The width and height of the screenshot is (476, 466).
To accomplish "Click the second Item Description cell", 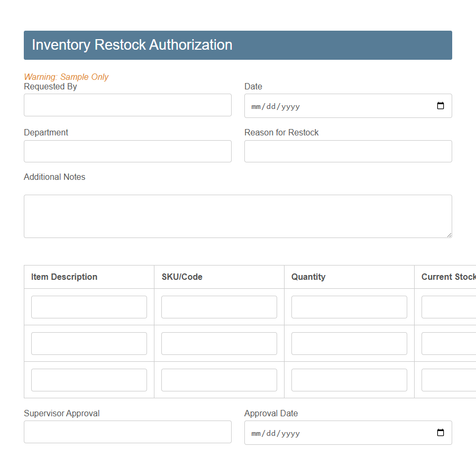I will (x=89, y=343).
